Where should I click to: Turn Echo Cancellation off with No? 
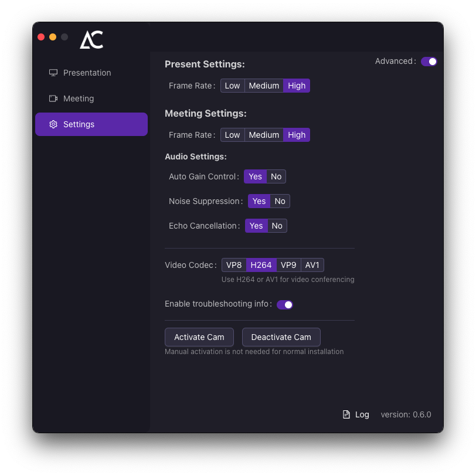point(277,226)
